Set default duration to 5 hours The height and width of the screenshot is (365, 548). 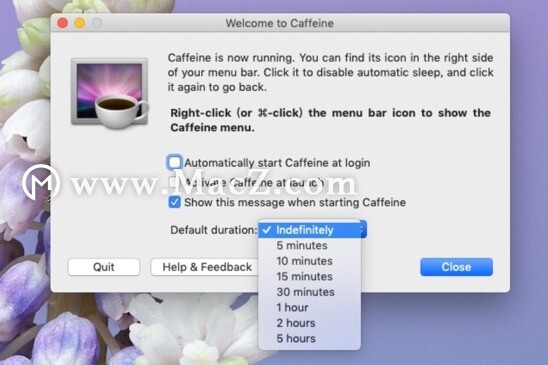[309, 338]
